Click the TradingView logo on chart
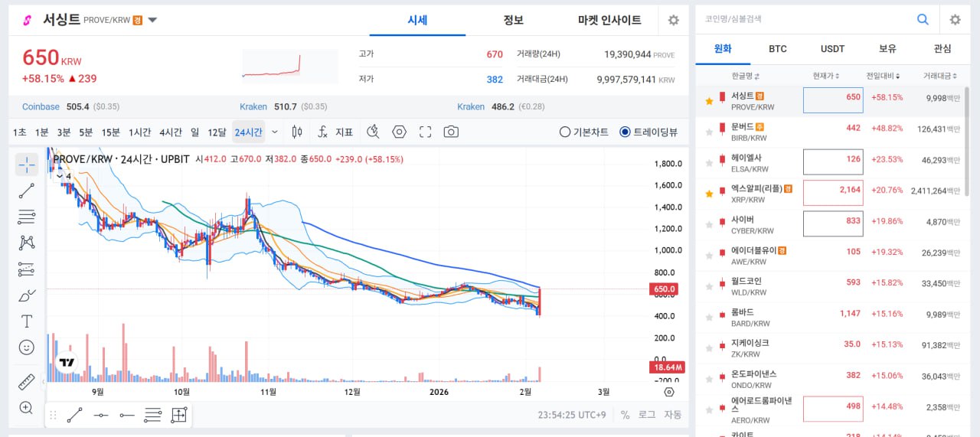The width and height of the screenshot is (980, 437). click(x=67, y=363)
